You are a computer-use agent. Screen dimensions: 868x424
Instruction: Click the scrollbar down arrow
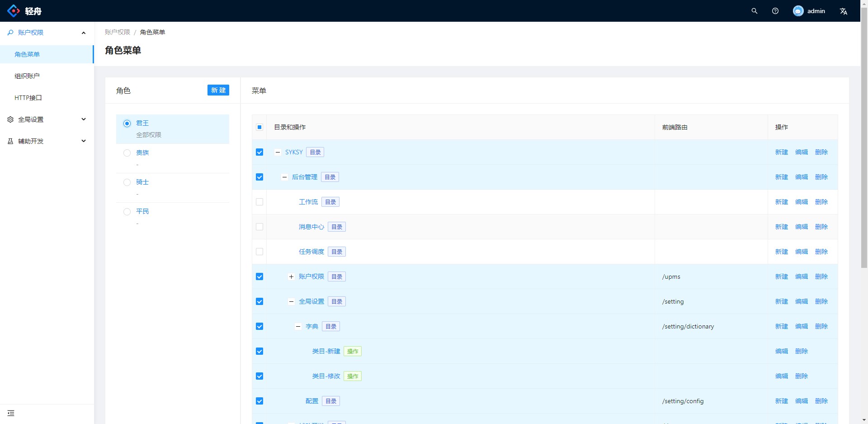[864, 420]
